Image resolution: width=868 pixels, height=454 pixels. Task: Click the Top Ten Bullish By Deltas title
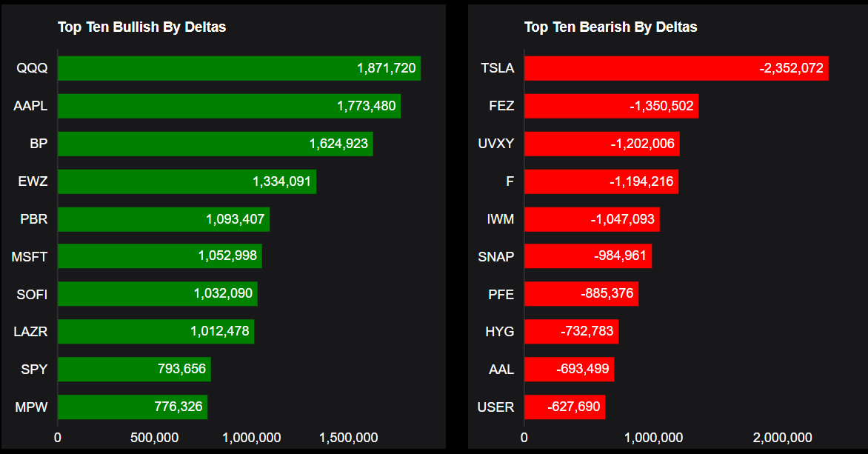(x=141, y=27)
